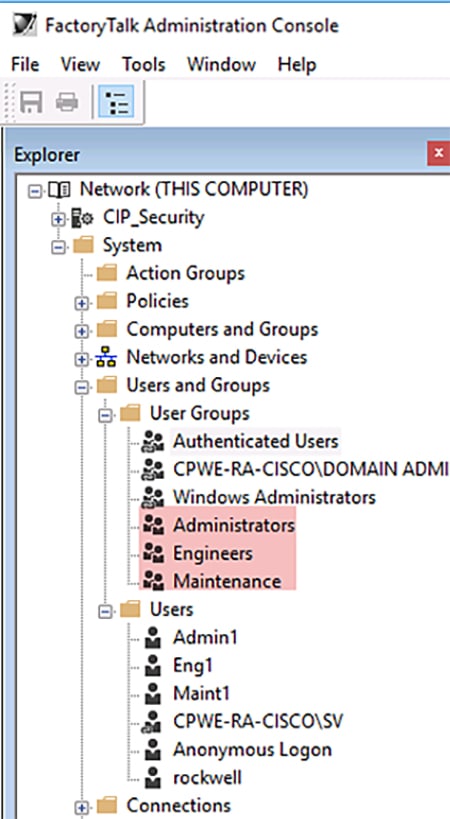Expand Computers and Groups folder
This screenshot has width=450, height=819.
(81, 332)
